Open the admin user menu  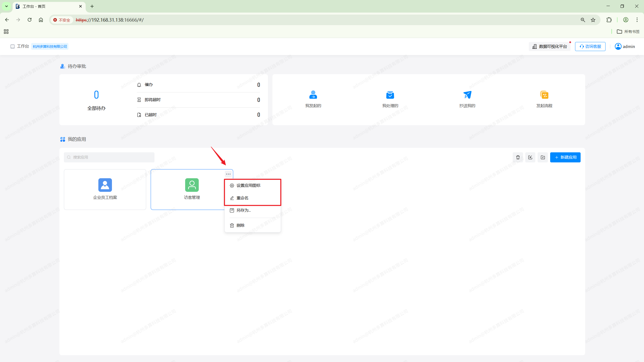pyautogui.click(x=625, y=47)
